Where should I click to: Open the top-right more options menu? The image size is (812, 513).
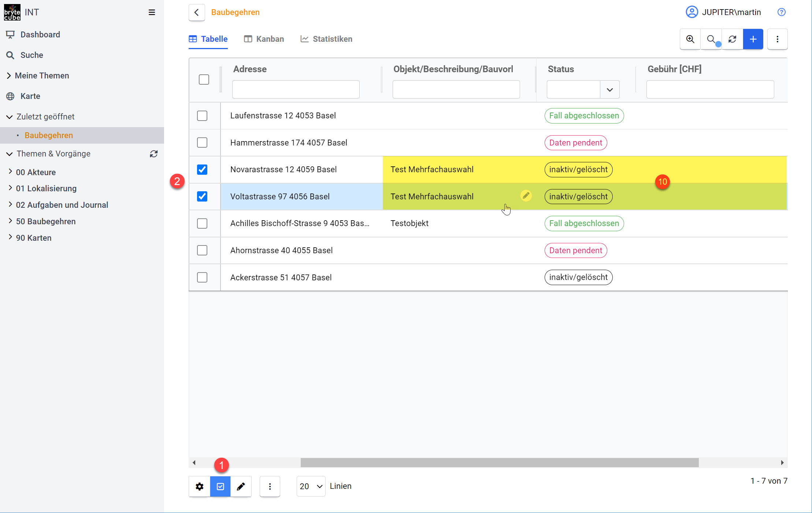point(777,39)
